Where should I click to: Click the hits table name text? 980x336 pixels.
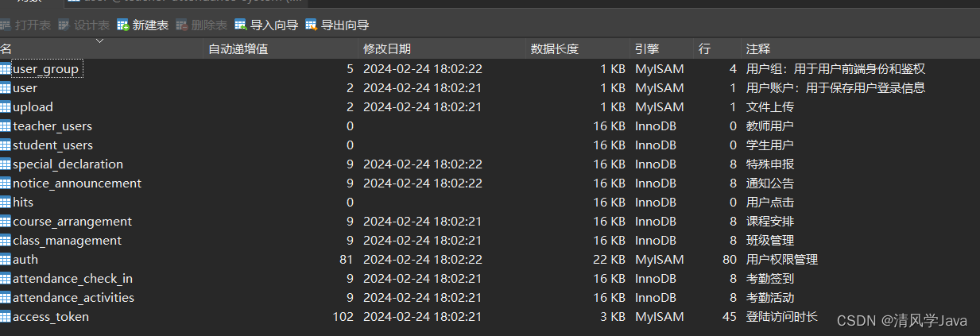(x=23, y=203)
